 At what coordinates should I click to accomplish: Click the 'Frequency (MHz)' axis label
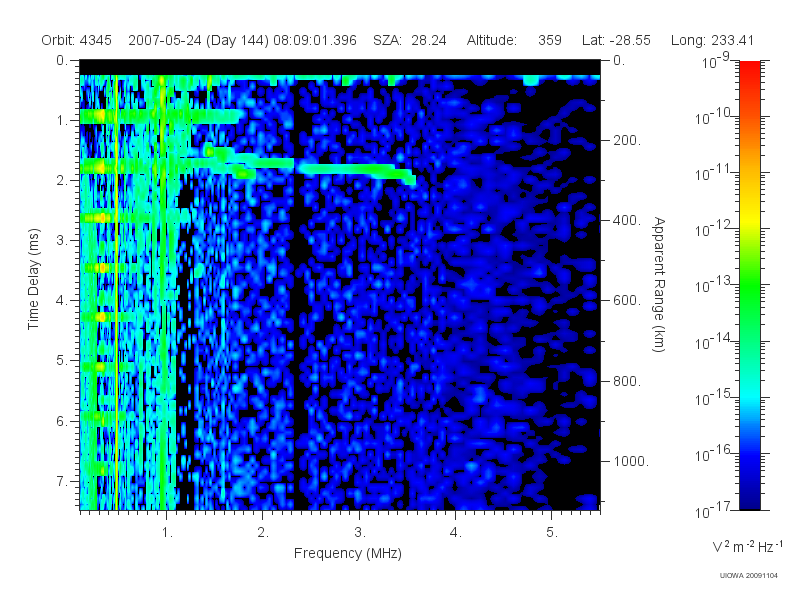click(348, 554)
